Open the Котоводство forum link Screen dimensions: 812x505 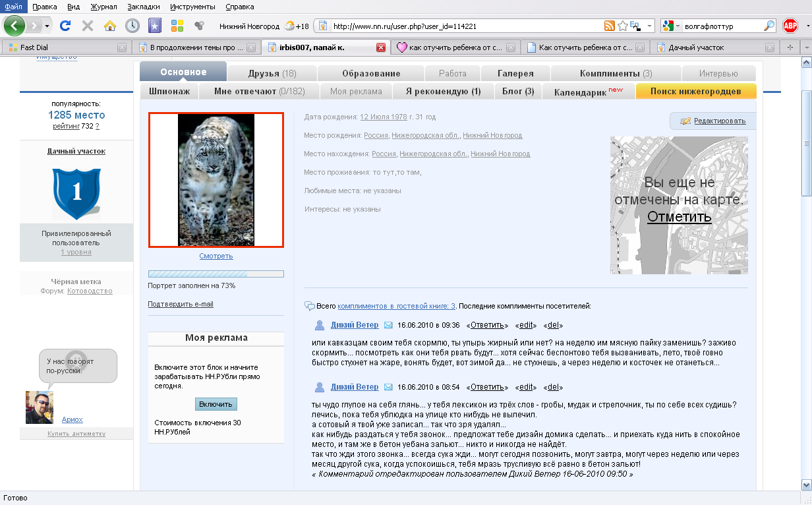pos(90,291)
